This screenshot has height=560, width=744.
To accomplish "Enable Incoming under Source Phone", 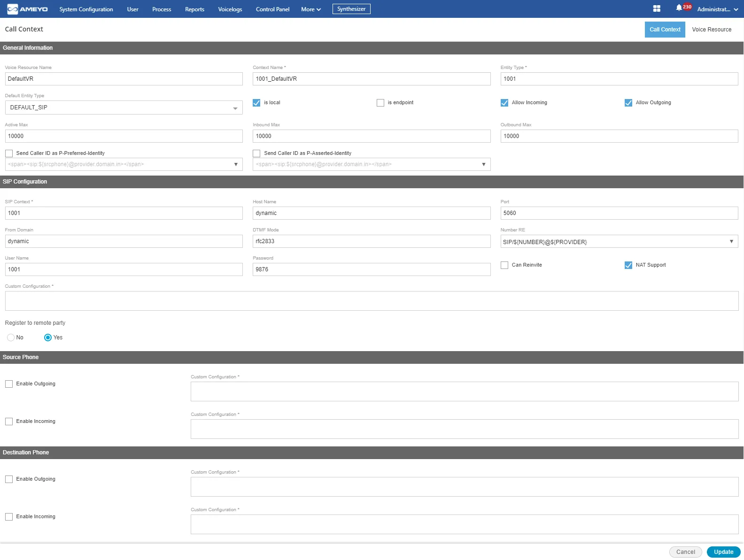I will click(9, 422).
